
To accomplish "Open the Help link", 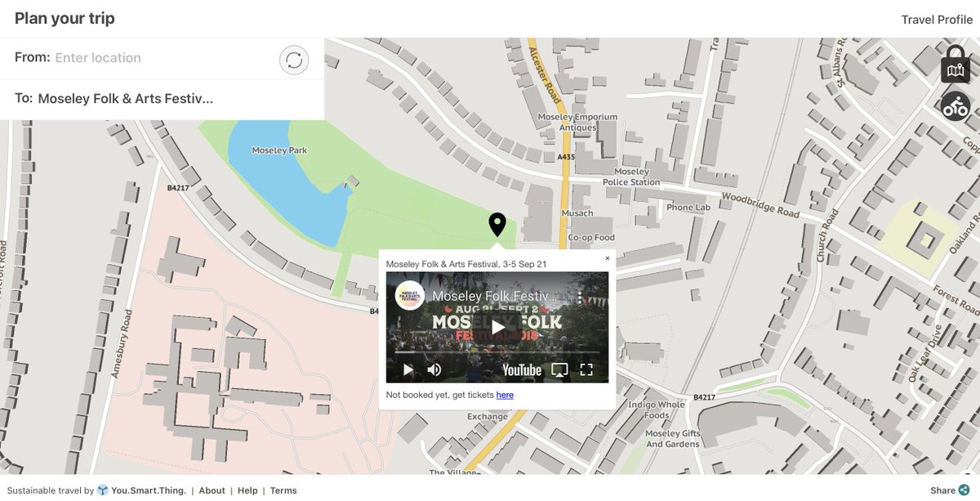I will tap(247, 490).
